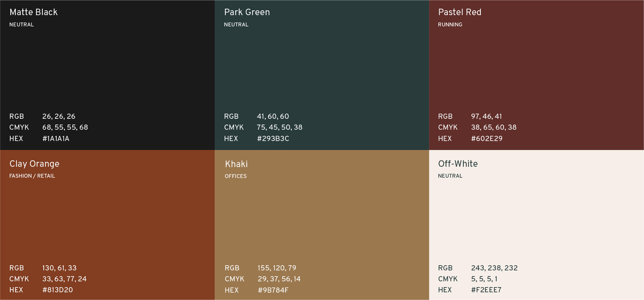Screen dimensions: 644x300
Task: Click the Matte Black title text
Action: click(x=33, y=12)
